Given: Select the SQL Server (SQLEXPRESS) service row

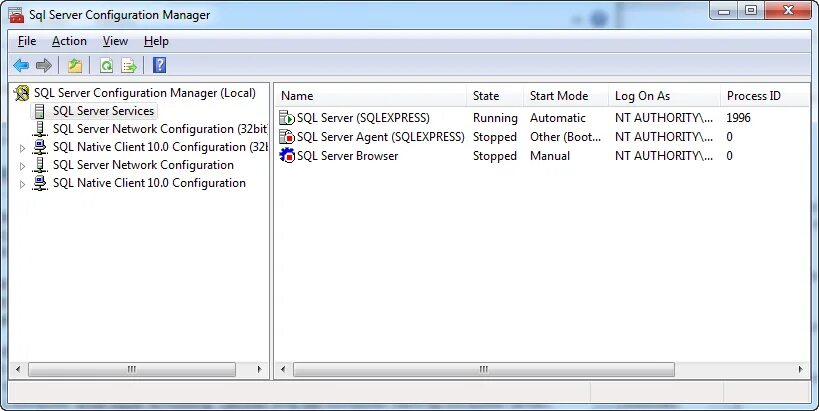Looking at the screenshot, I should click(542, 118).
